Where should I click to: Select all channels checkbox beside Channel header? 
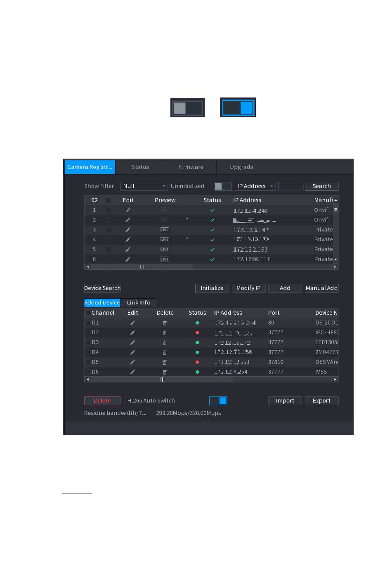(88, 313)
